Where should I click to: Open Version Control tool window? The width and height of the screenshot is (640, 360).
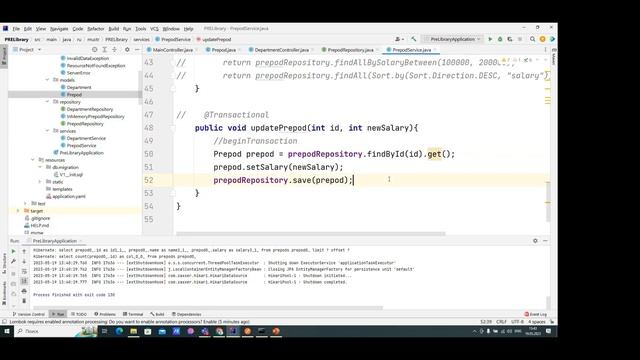(29, 314)
